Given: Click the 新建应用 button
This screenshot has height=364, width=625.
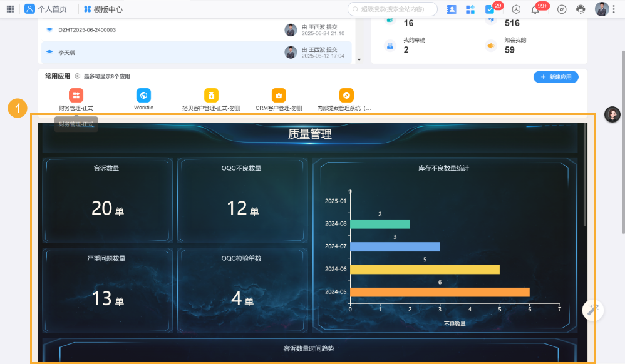Looking at the screenshot, I should [x=555, y=76].
